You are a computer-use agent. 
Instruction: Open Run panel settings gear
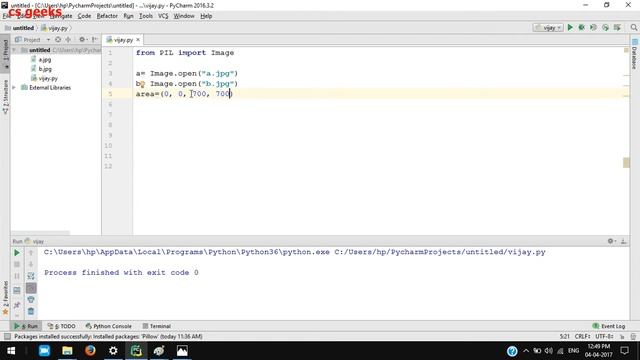coord(611,241)
